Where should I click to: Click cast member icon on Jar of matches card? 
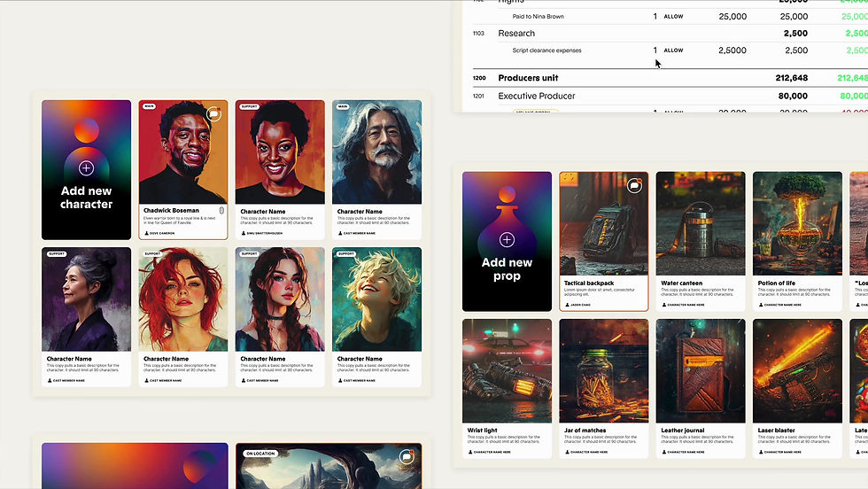tap(568, 452)
